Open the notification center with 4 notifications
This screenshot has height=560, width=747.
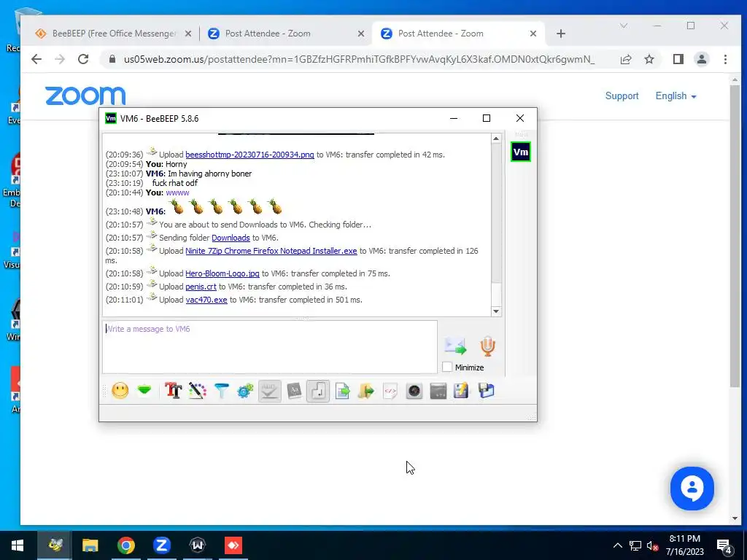[724, 546]
